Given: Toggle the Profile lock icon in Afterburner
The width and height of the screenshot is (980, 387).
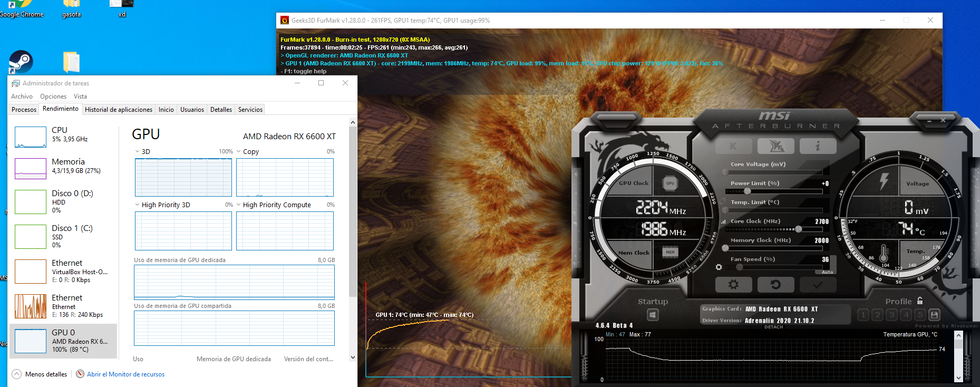Looking at the screenshot, I should tap(920, 301).
